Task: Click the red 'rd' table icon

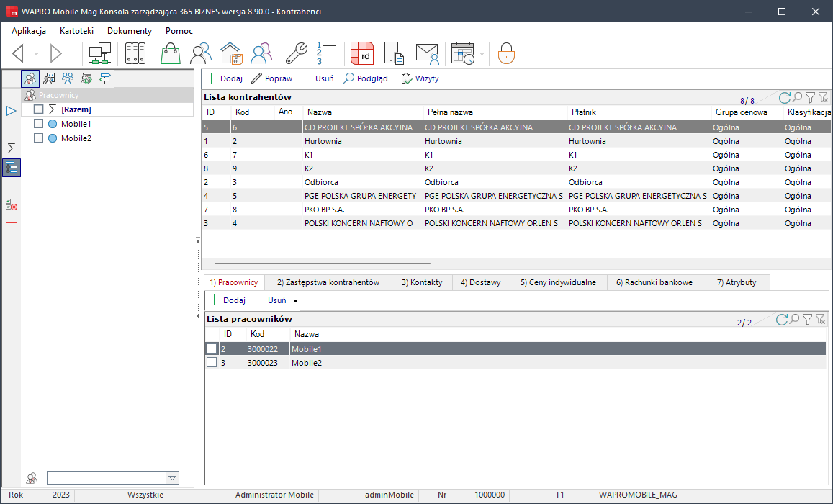Action: tap(362, 53)
